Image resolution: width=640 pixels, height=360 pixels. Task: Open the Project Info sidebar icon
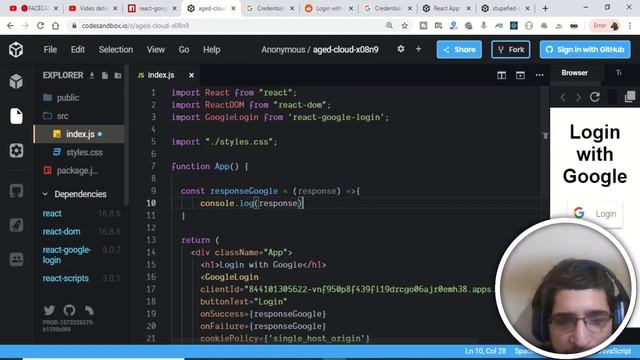[16, 82]
